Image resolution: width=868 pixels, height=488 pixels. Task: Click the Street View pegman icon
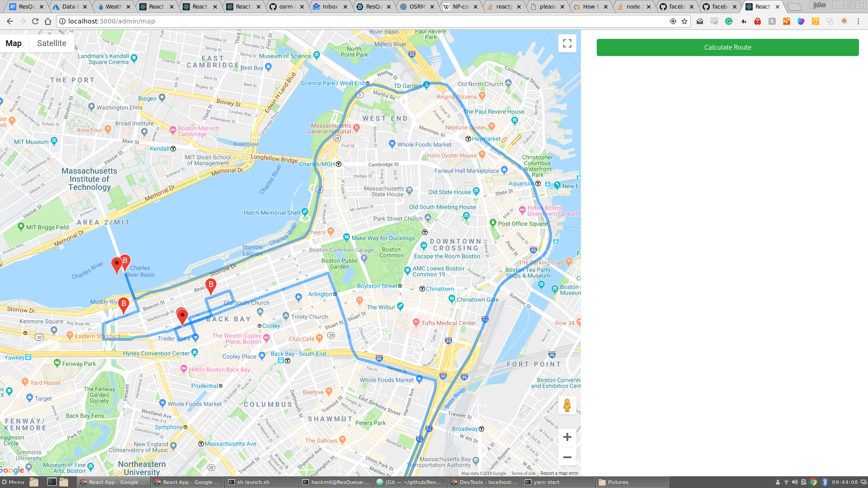[567, 405]
